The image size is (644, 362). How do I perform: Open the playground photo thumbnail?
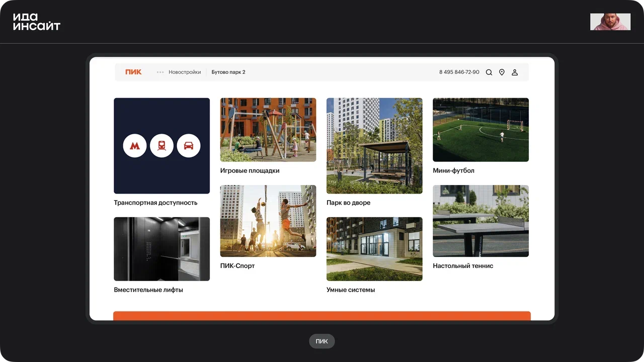(268, 130)
